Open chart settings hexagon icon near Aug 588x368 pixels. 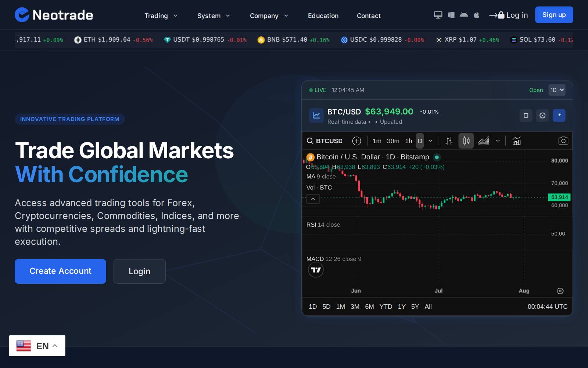[x=560, y=291]
